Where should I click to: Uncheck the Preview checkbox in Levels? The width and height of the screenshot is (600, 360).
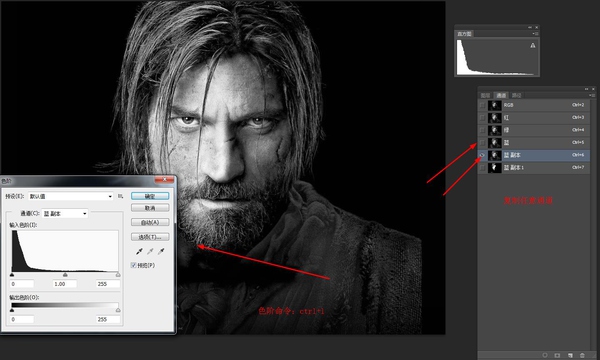tap(134, 265)
